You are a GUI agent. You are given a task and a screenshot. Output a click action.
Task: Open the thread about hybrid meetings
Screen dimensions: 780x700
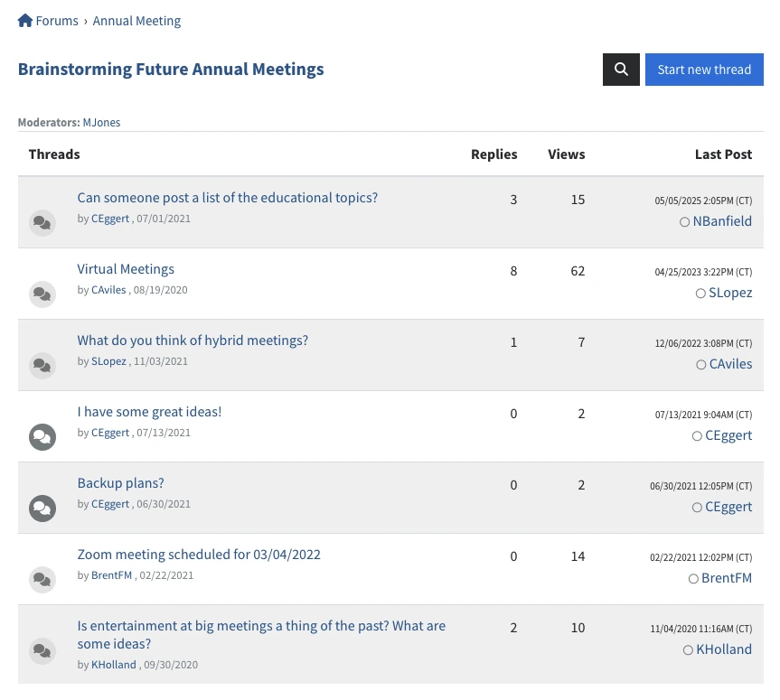[193, 341]
